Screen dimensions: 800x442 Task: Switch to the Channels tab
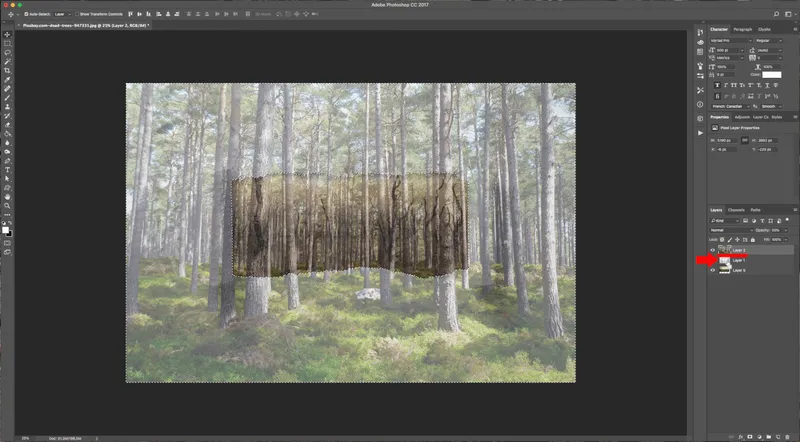pyautogui.click(x=736, y=210)
